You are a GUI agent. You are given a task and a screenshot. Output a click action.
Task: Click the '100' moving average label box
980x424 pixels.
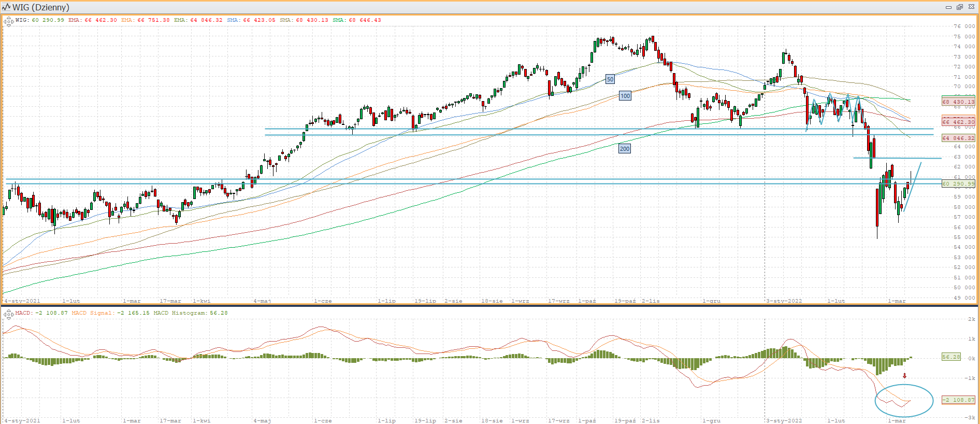[x=625, y=95]
